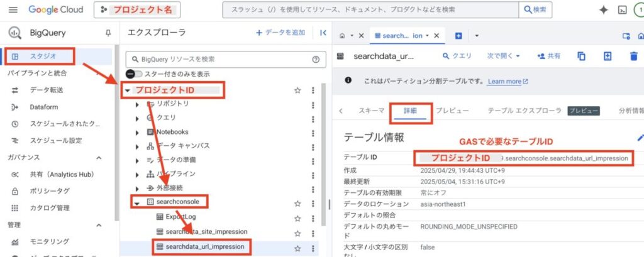Star the ExportLog table

click(x=297, y=217)
